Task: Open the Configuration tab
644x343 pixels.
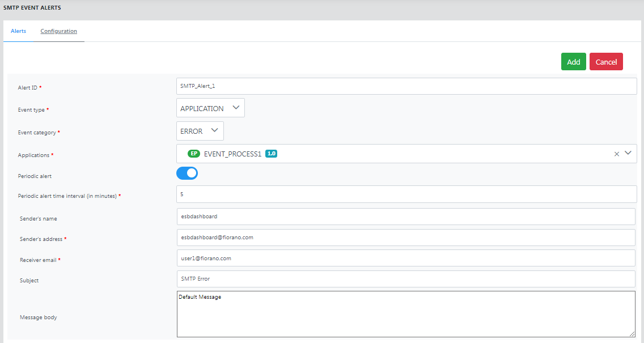Action: click(x=59, y=31)
